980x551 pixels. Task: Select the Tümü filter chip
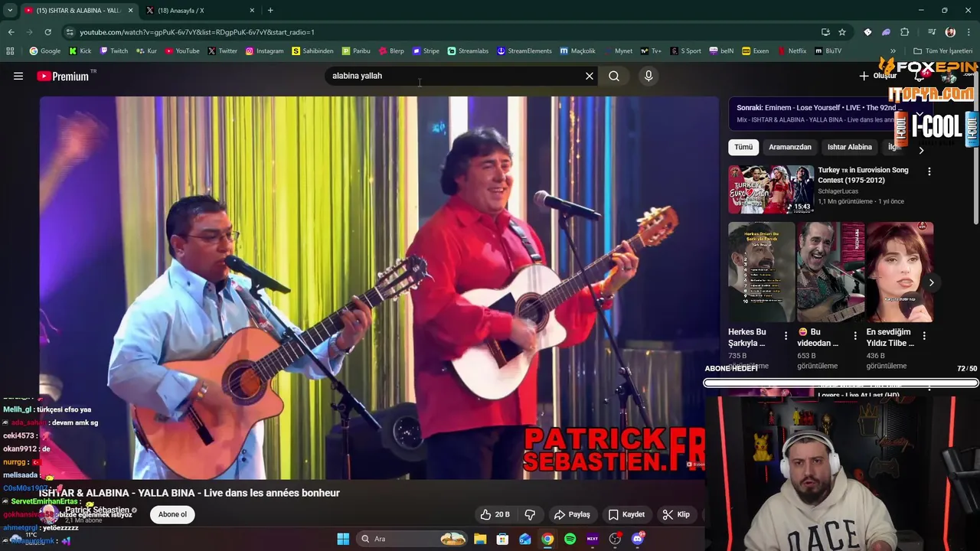[x=743, y=147]
